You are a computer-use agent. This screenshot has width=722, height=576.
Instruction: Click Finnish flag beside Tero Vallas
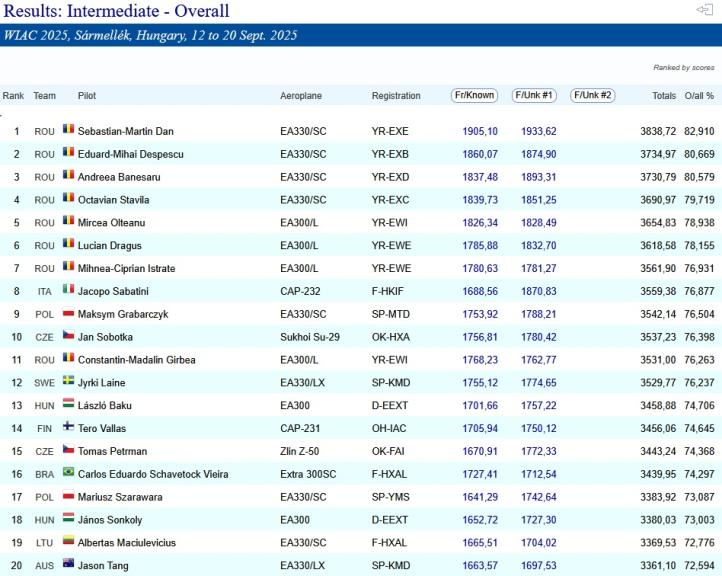68,428
